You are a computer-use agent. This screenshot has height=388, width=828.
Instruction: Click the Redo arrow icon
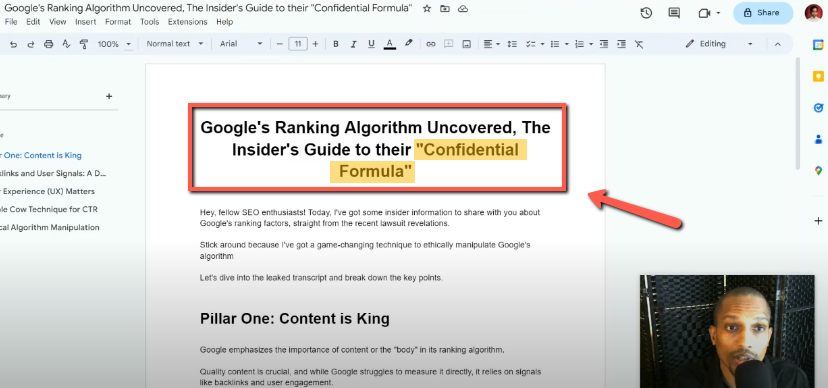pyautogui.click(x=31, y=44)
